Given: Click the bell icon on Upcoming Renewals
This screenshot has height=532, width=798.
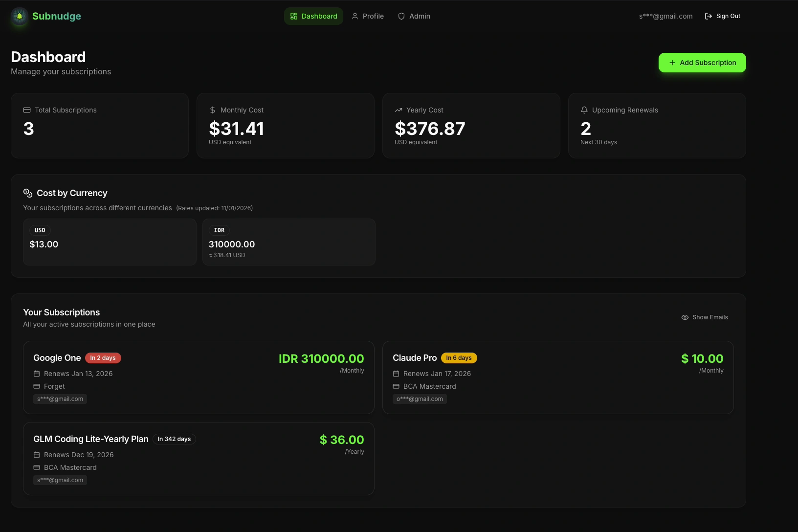Looking at the screenshot, I should point(584,110).
